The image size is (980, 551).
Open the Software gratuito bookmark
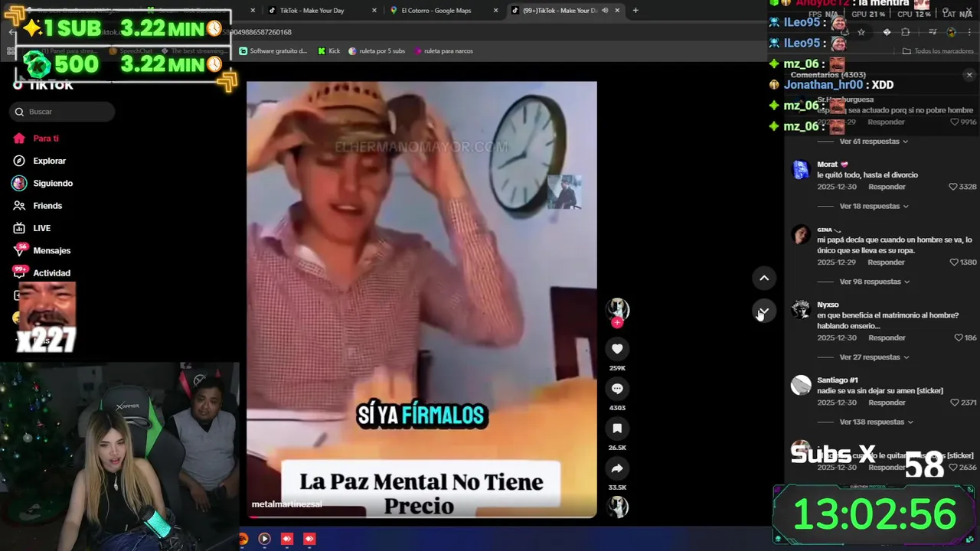coord(273,51)
